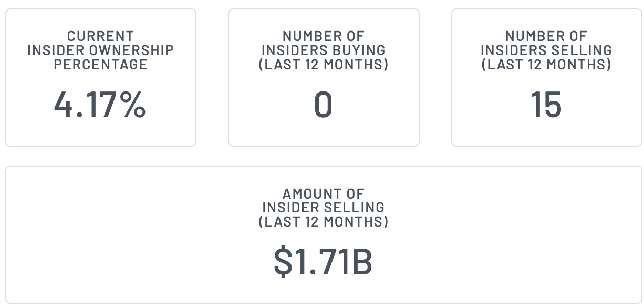Click NUMBER OF in the Insiders Selling card
644x307 pixels.
546,36
